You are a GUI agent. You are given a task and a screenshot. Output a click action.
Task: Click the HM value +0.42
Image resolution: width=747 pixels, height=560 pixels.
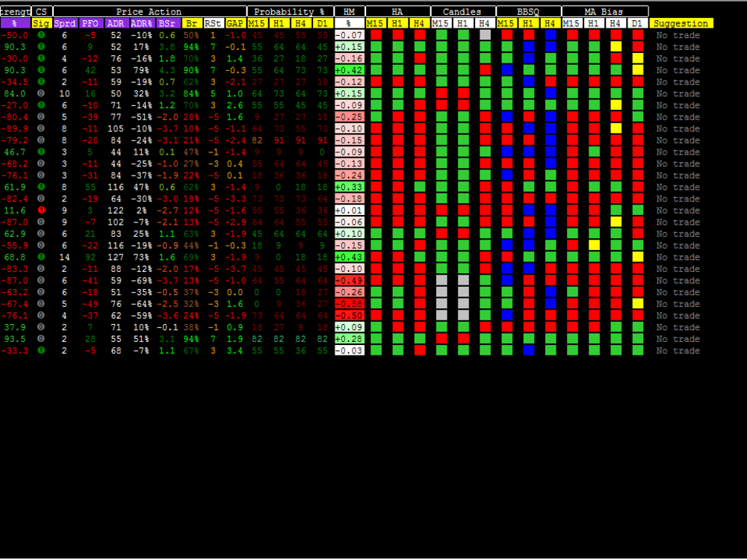[x=350, y=70]
